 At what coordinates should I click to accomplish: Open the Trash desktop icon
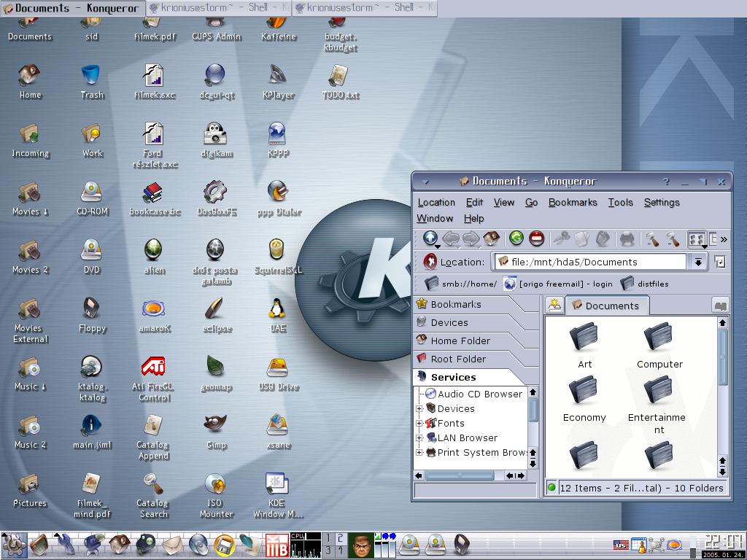pos(91,82)
